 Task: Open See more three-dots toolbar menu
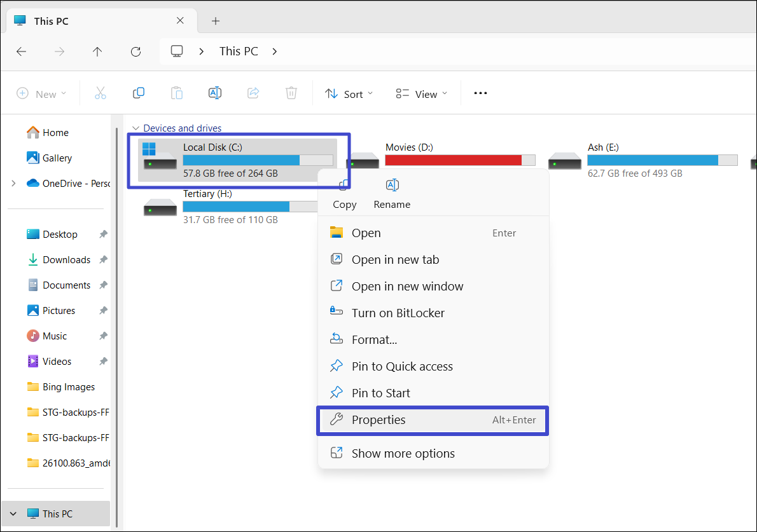[x=480, y=93]
